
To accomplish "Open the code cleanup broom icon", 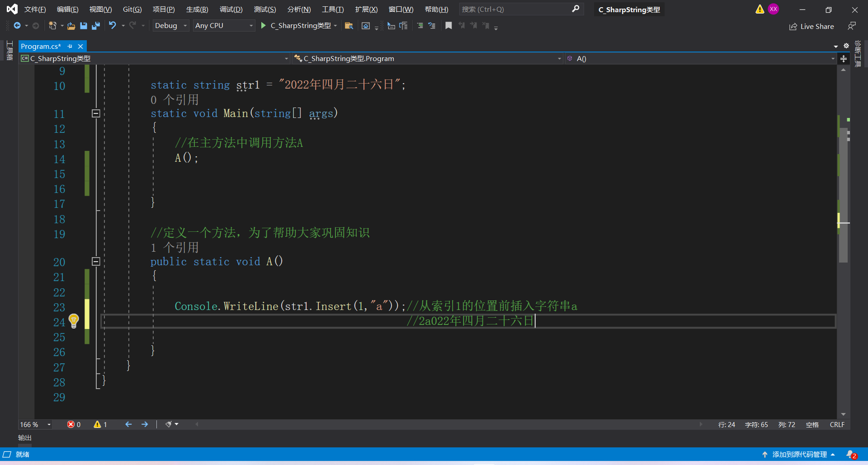I will point(169,424).
